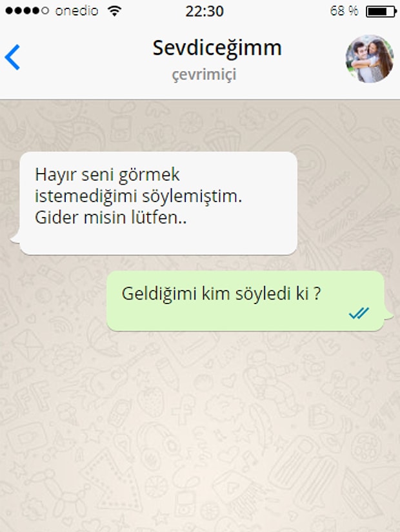The width and height of the screenshot is (400, 532).
Task: Click the onedio carrier label
Action: tap(77, 11)
